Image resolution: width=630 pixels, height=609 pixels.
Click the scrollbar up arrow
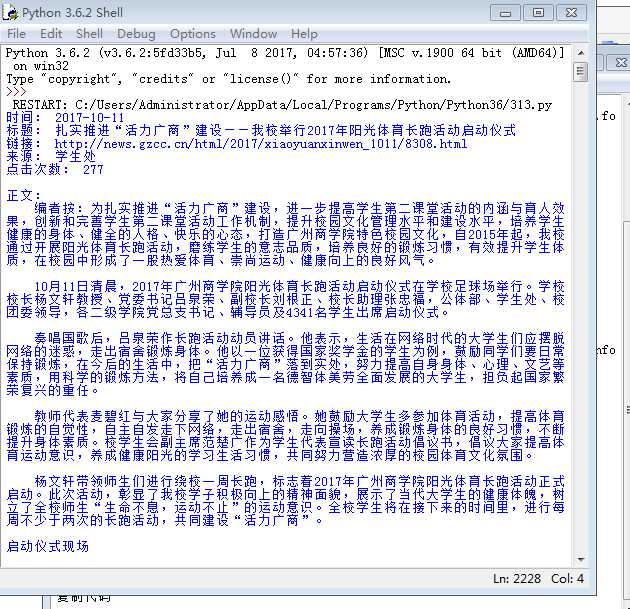(x=581, y=53)
